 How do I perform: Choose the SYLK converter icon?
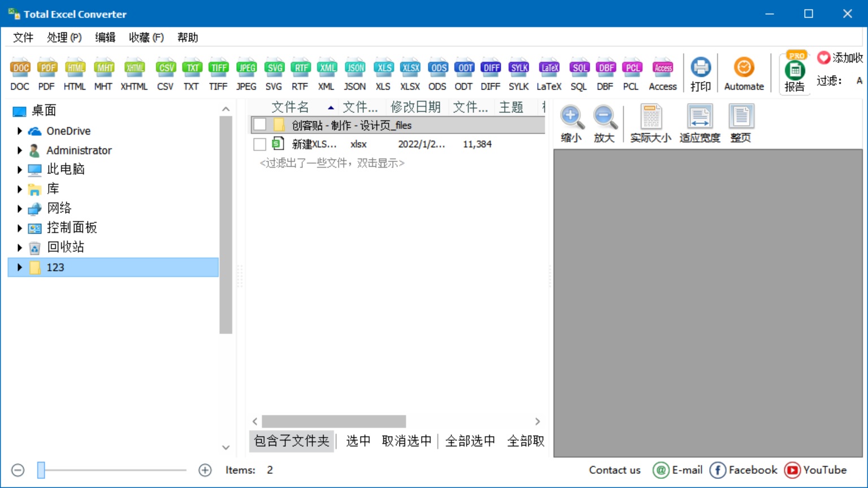[519, 74]
